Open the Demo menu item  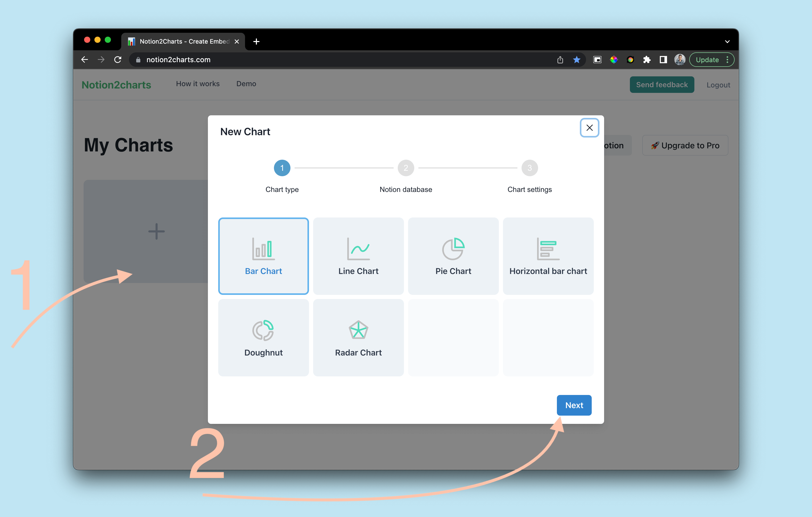click(x=246, y=84)
